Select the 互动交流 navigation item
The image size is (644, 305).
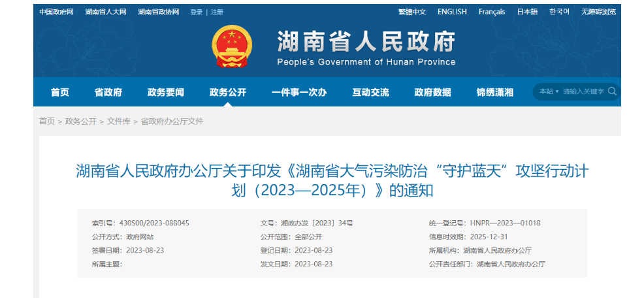[370, 92]
